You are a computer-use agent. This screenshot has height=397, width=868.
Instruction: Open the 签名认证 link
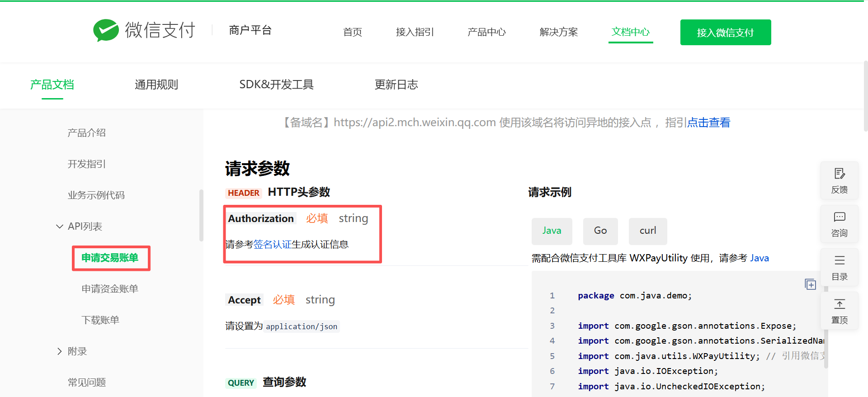click(272, 245)
